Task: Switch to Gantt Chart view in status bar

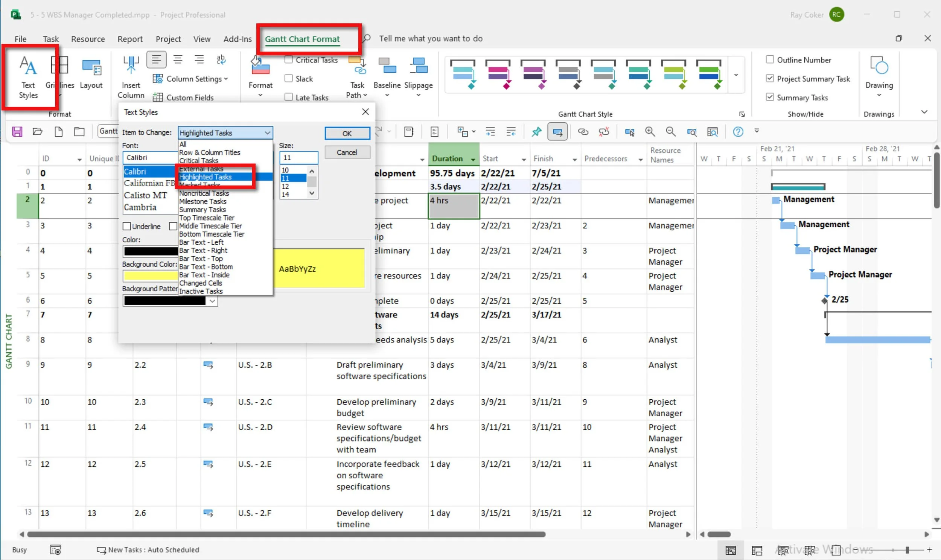Action: coord(731,550)
